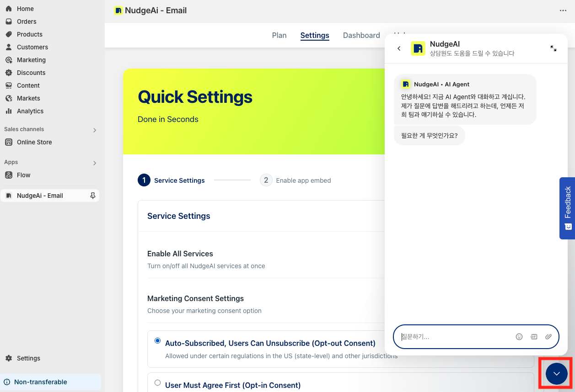Click the three-dot menu at top right

click(563, 11)
